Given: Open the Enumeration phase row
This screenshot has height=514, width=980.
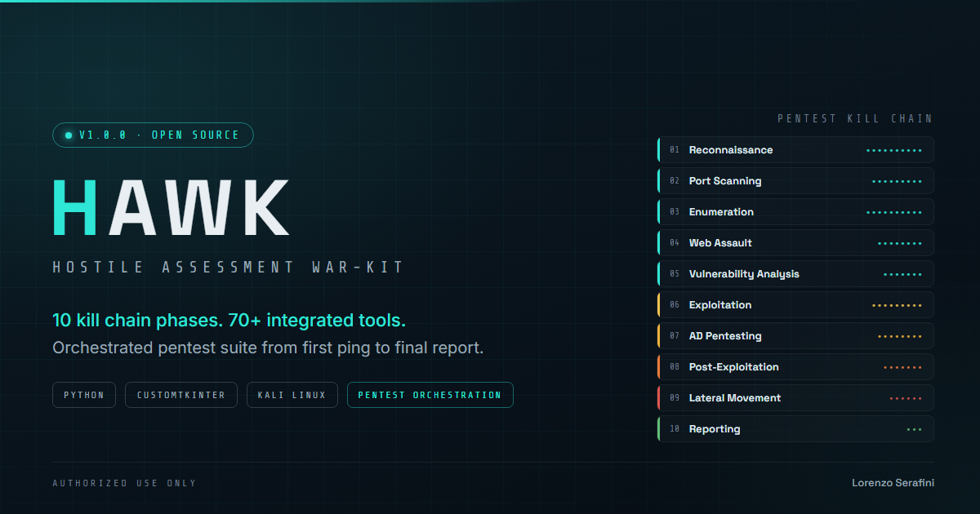Looking at the screenshot, I should click(795, 212).
